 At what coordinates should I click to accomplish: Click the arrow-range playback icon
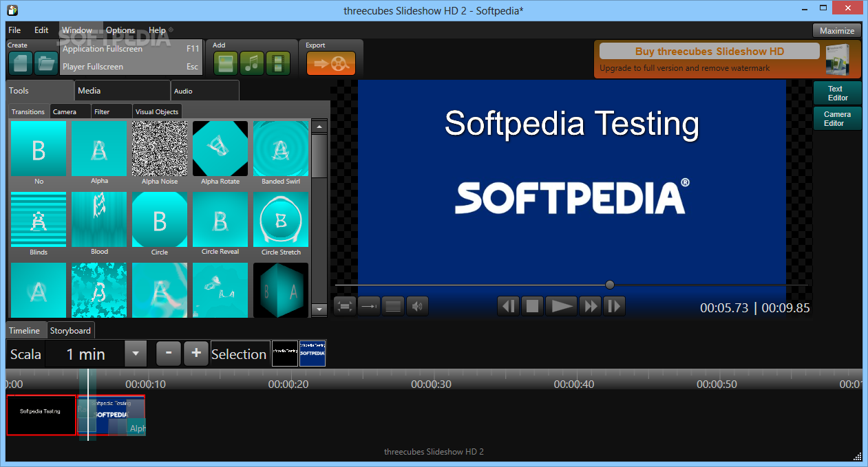(369, 306)
